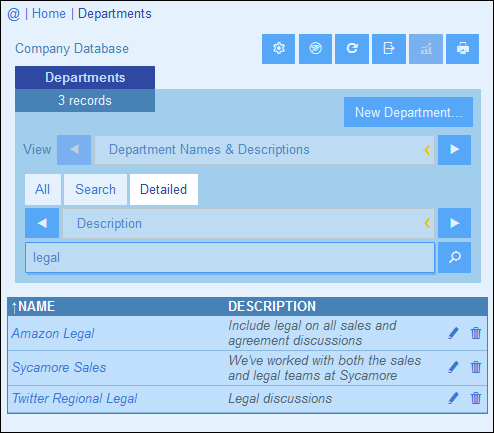Go to next view with right arrow
This screenshot has width=494, height=433.
click(x=454, y=150)
